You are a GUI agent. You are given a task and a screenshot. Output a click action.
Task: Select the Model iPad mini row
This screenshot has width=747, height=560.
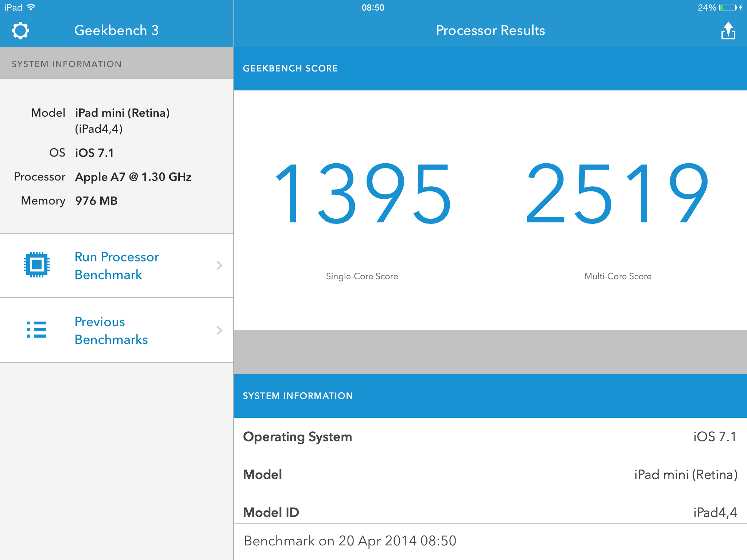(x=490, y=475)
